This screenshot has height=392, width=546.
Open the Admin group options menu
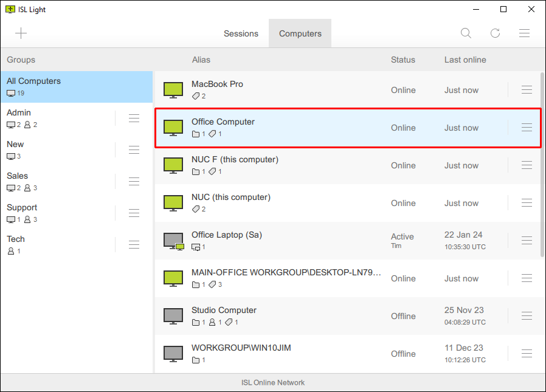tap(134, 118)
